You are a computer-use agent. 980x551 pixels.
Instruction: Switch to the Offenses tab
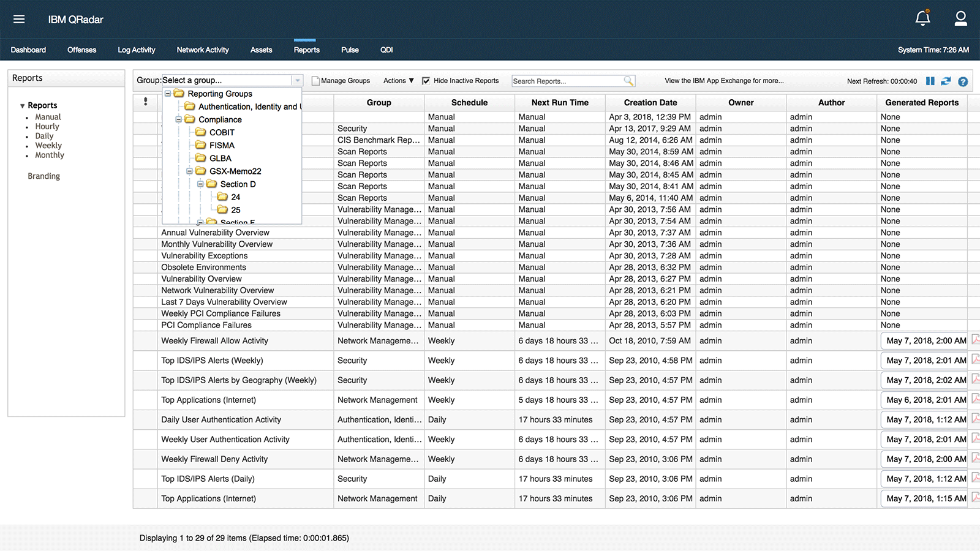81,50
